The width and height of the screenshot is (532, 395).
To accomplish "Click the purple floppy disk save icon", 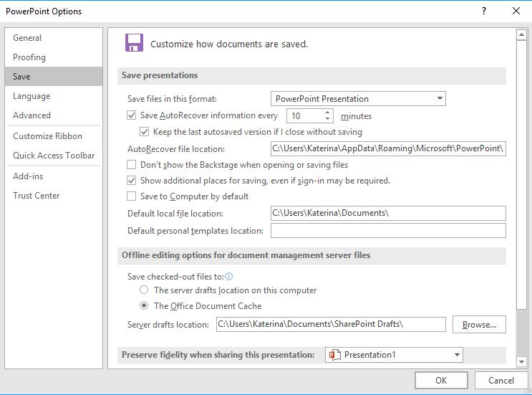I will point(134,42).
